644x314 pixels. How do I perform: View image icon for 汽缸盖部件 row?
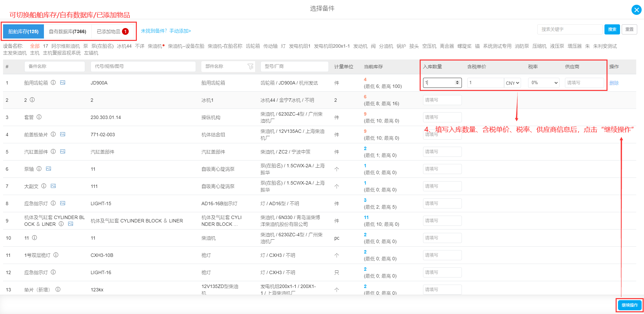tap(63, 151)
